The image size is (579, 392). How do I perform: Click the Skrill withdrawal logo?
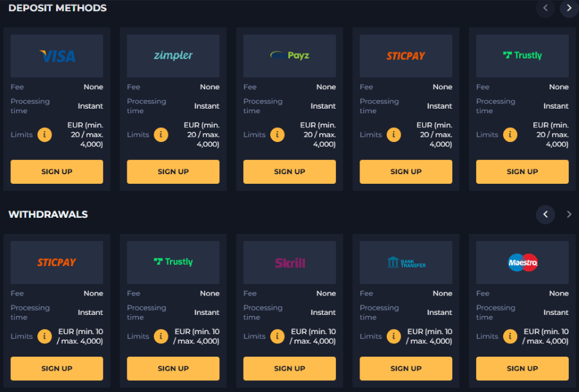[289, 262]
